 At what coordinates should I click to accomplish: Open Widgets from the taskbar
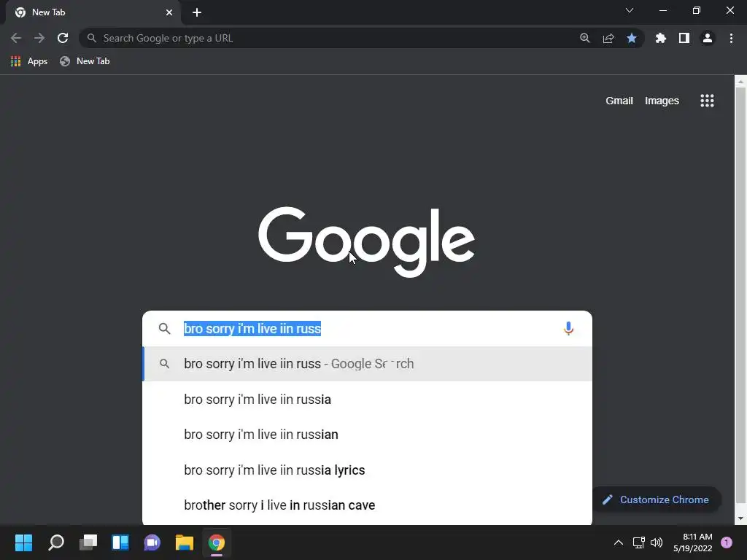coord(120,542)
